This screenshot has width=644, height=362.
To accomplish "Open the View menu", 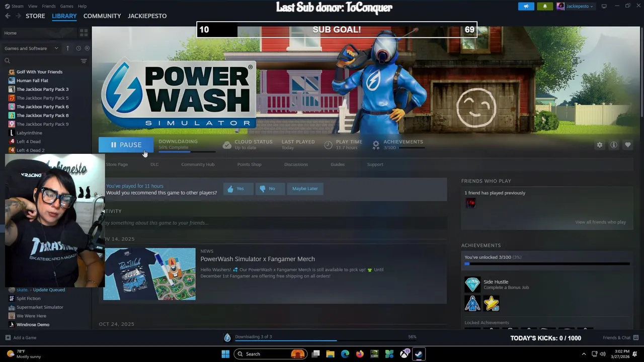I will pyautogui.click(x=33, y=6).
